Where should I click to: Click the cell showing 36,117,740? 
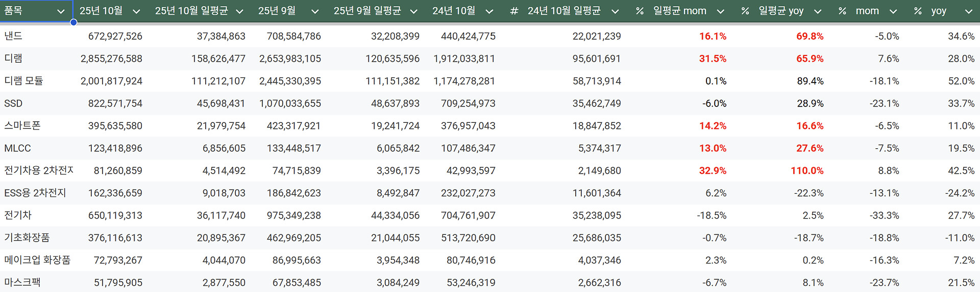pos(221,216)
